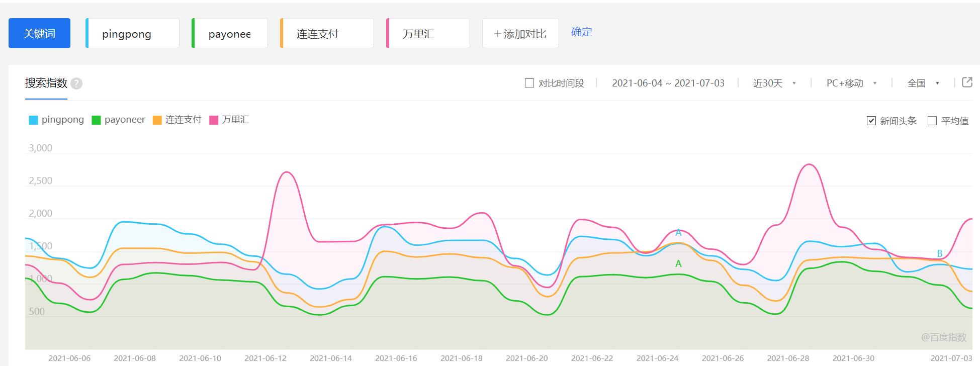Click the 2021-07-03 axis date label
Image resolution: width=980 pixels, height=366 pixels.
[x=951, y=358]
